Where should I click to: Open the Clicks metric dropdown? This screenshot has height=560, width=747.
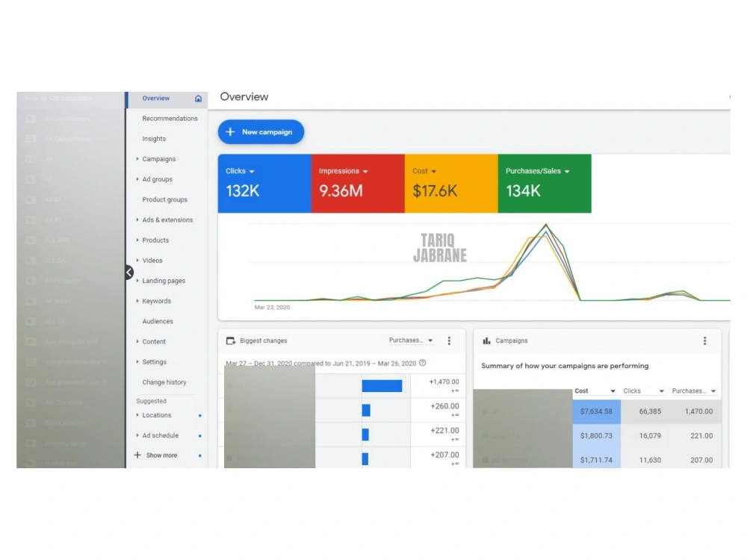252,172
